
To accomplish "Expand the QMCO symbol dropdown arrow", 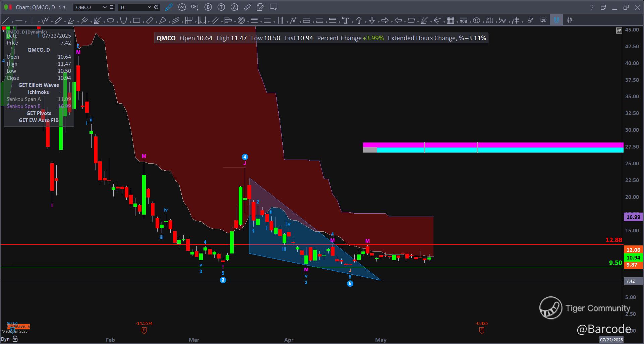I will pyautogui.click(x=105, y=7).
